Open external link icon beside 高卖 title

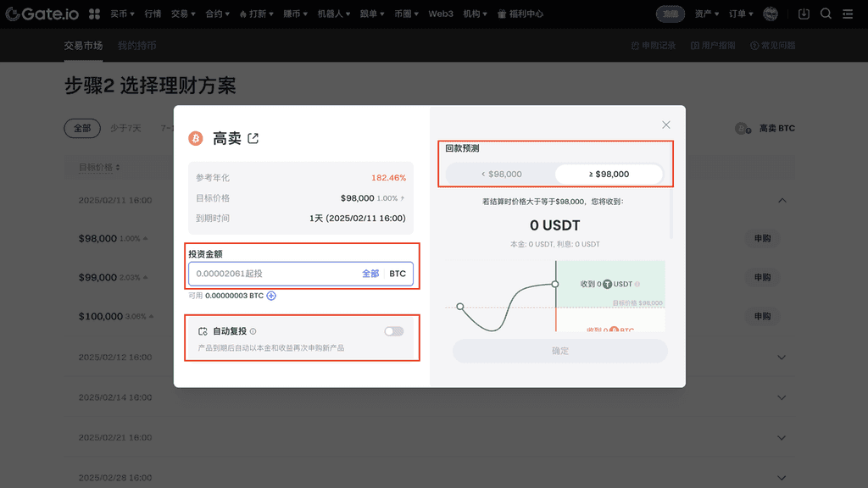point(253,139)
